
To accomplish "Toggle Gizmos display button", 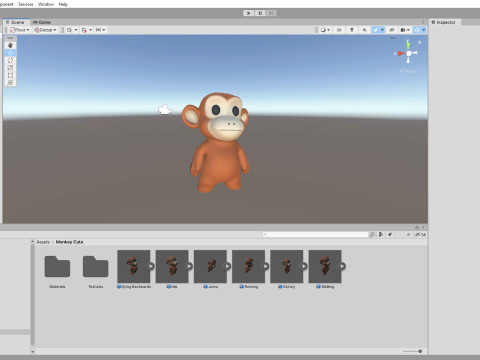I will (417, 30).
